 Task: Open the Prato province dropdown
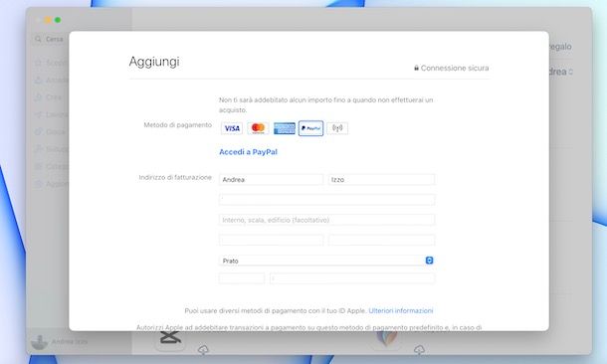point(326,261)
